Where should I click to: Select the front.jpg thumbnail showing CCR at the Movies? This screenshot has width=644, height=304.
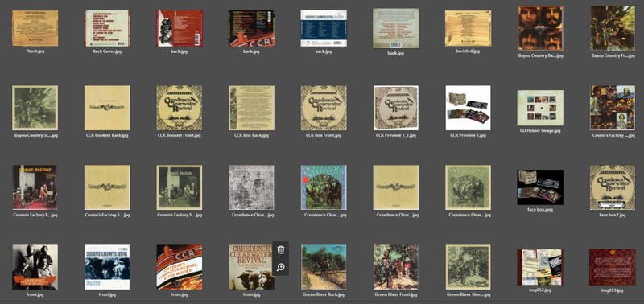pyautogui.click(x=180, y=267)
